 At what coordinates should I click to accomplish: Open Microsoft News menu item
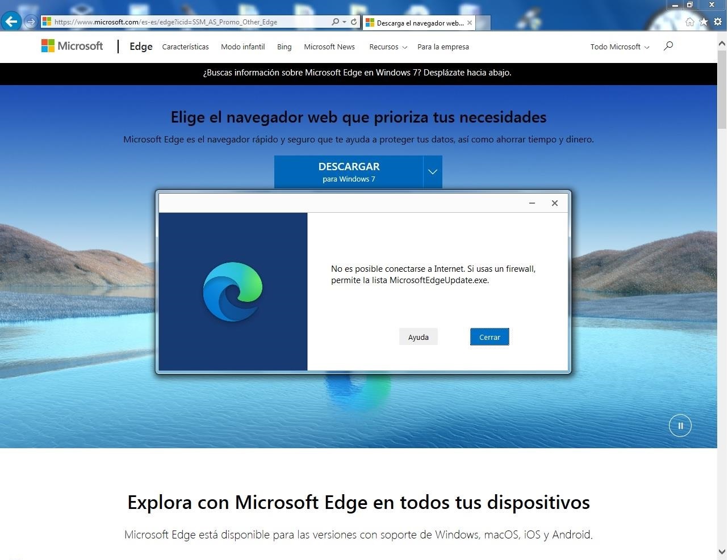(x=329, y=47)
